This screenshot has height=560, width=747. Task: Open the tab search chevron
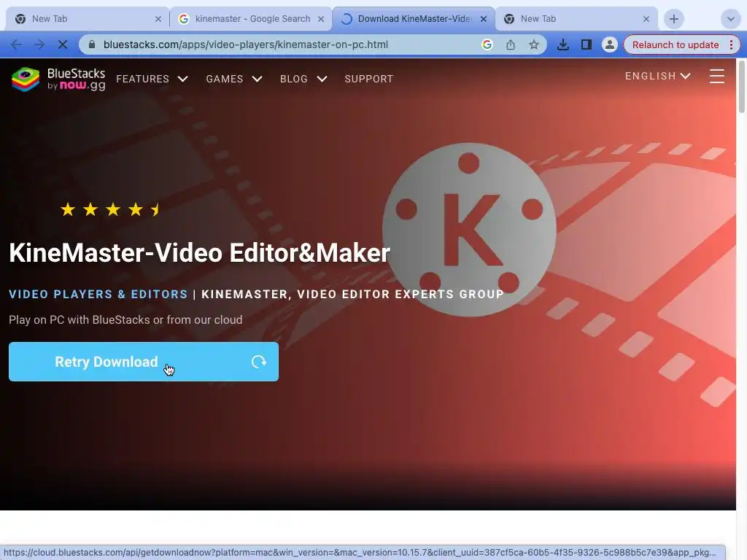click(730, 19)
